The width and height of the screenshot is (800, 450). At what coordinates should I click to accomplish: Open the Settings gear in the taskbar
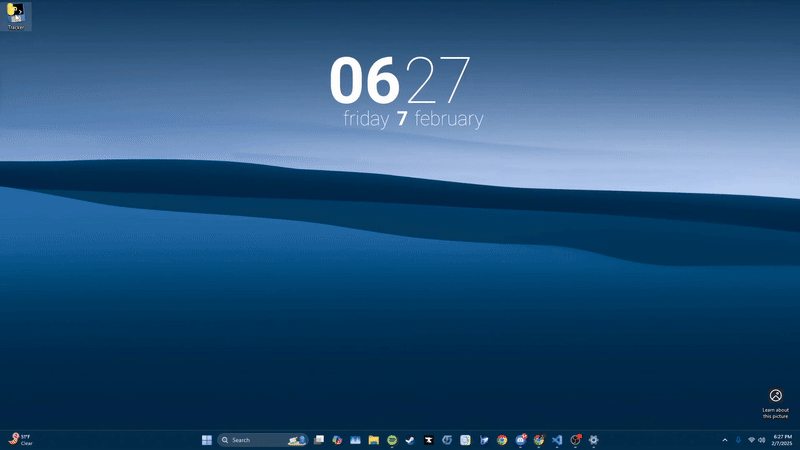pos(594,440)
